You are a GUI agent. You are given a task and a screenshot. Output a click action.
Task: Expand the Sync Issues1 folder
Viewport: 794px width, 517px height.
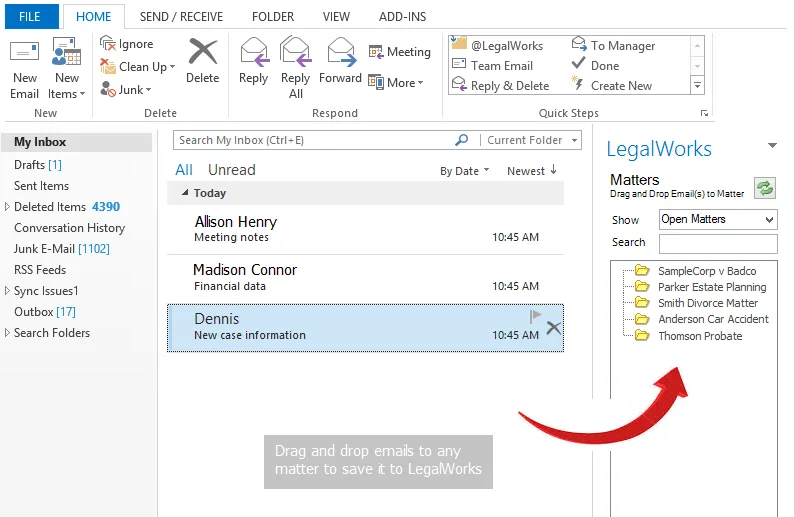[x=7, y=291]
